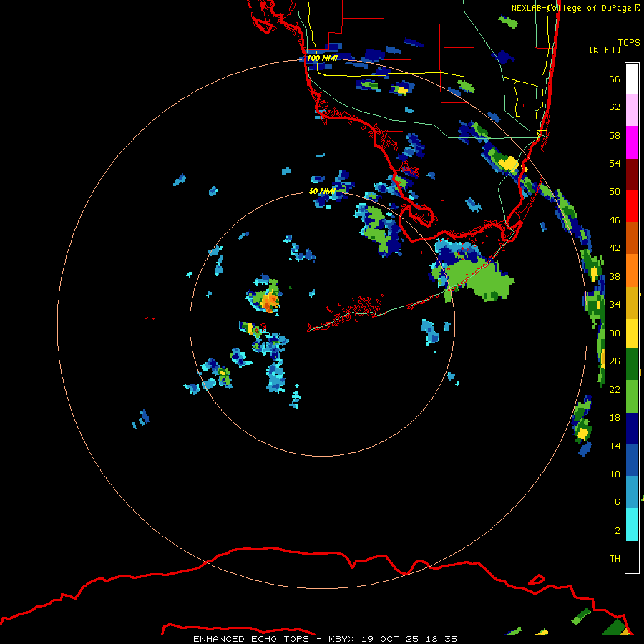The width and height of the screenshot is (644, 644).
Task: Click the '2' legend value
Action: point(618,531)
